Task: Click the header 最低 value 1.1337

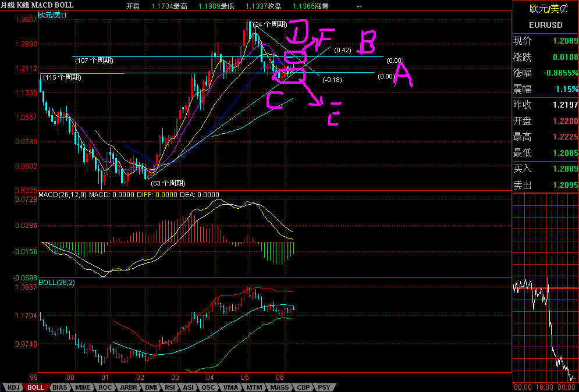Action: [x=257, y=6]
